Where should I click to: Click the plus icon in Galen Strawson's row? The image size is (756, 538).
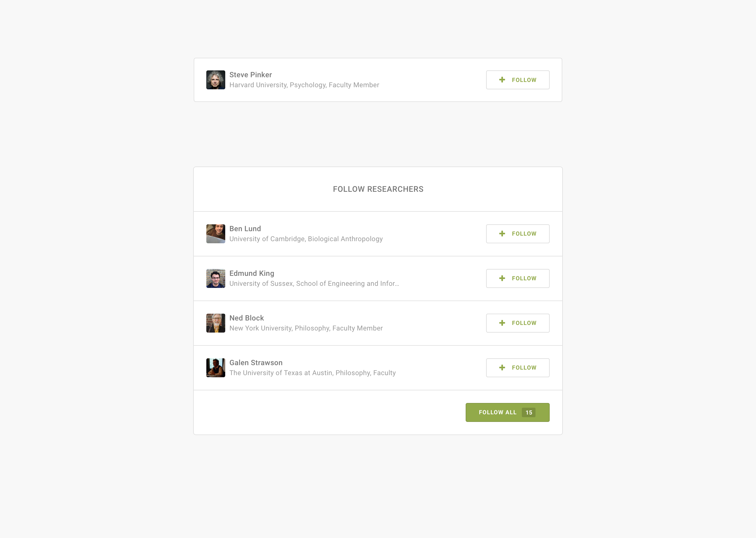(x=502, y=368)
